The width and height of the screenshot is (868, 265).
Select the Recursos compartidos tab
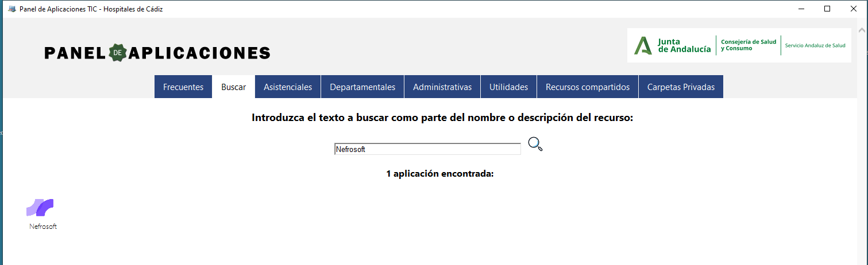[588, 87]
